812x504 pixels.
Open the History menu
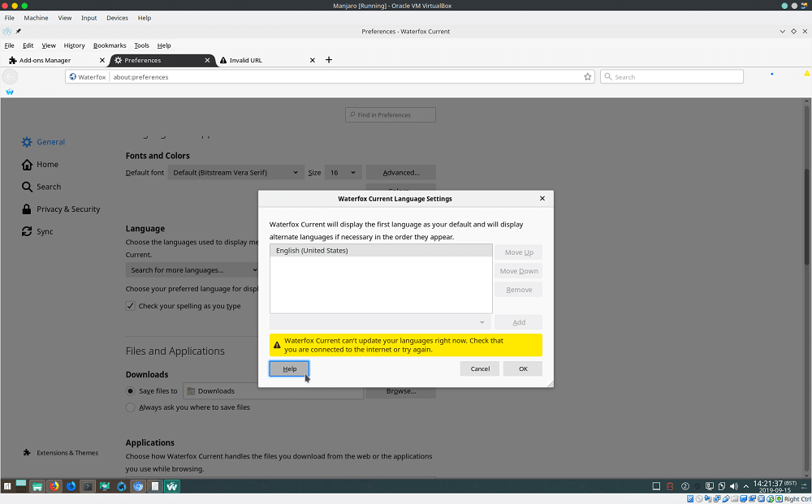(x=74, y=45)
